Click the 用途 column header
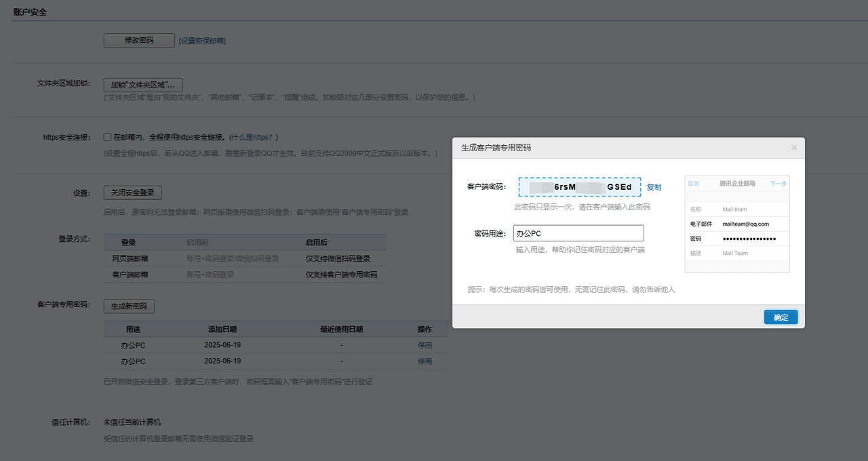This screenshot has width=868, height=461. (133, 329)
